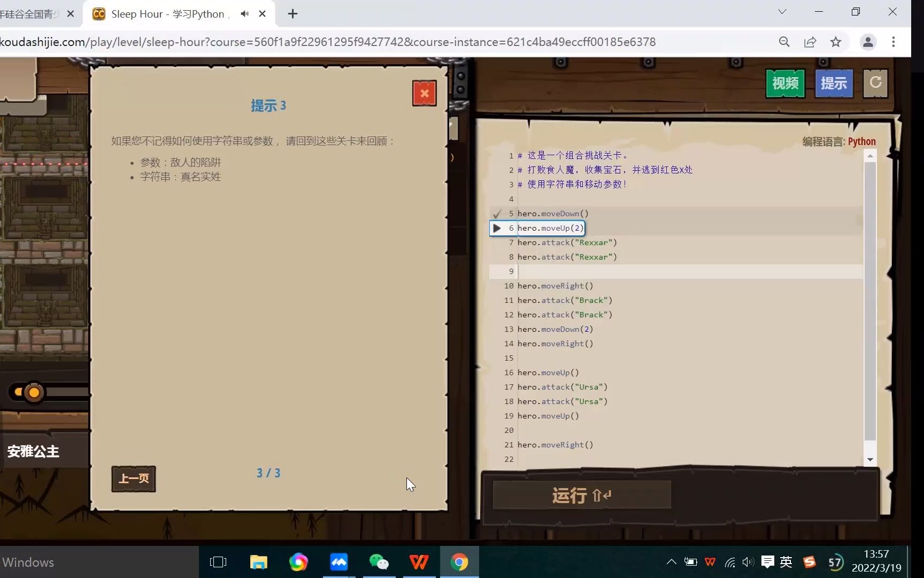Click scroll down arrow in code editor

click(x=870, y=460)
